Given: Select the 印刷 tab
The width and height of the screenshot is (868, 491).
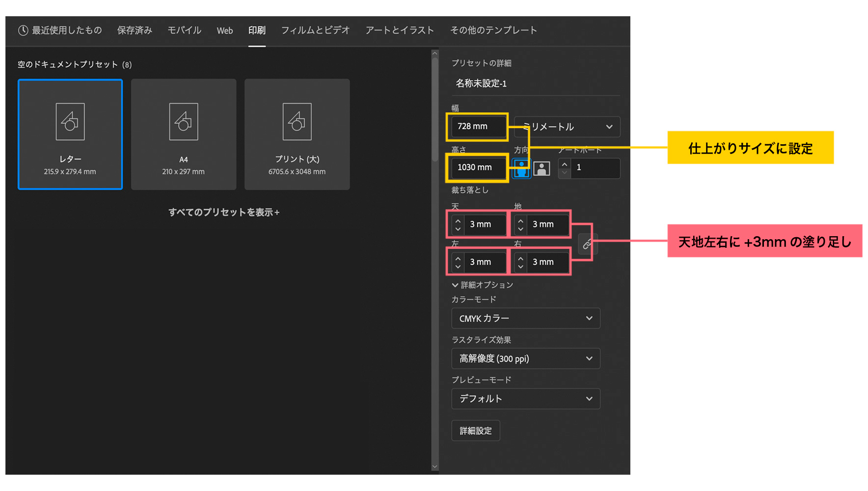Looking at the screenshot, I should pos(257,30).
